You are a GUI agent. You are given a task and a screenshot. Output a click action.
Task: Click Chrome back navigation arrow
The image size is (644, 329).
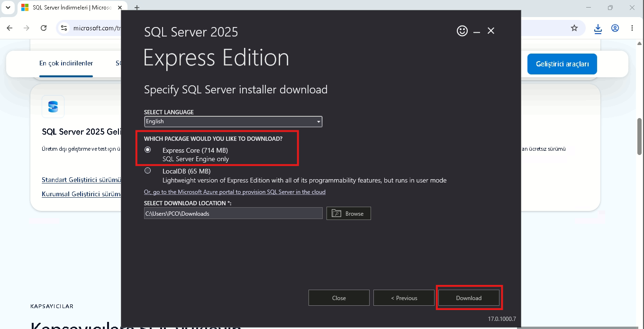(x=9, y=28)
